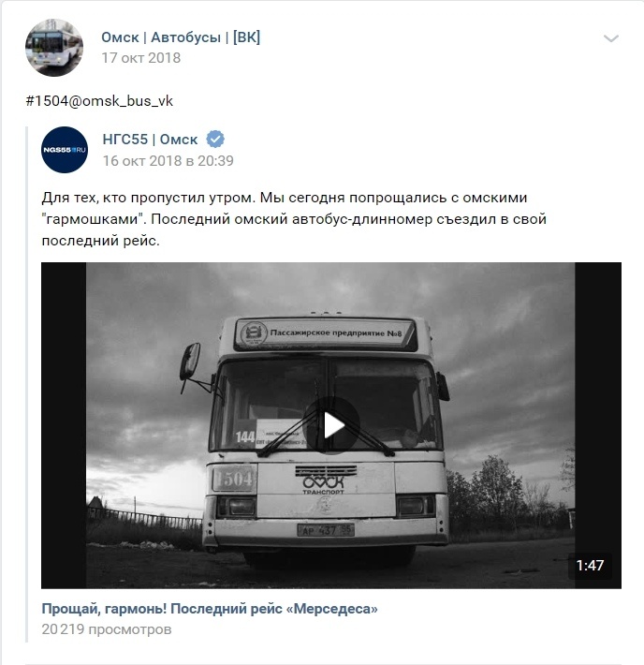Open the НГС55 | Омск community link
This screenshot has width=644, height=665.
[150, 140]
